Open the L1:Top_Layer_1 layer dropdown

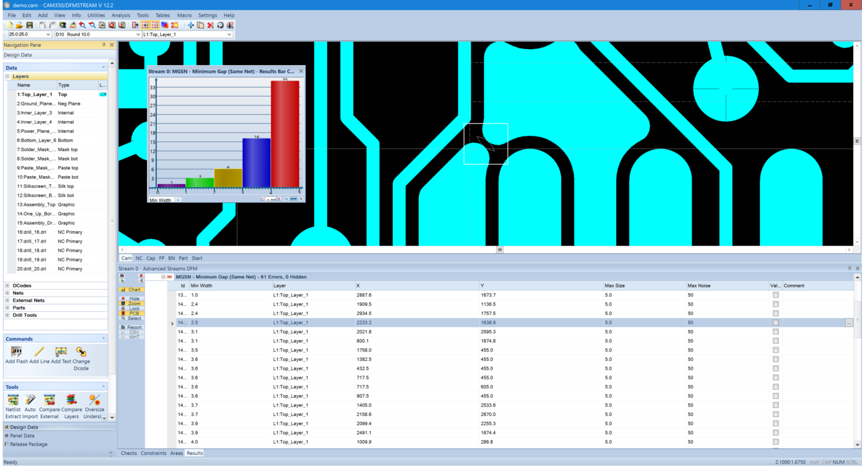[x=229, y=34]
